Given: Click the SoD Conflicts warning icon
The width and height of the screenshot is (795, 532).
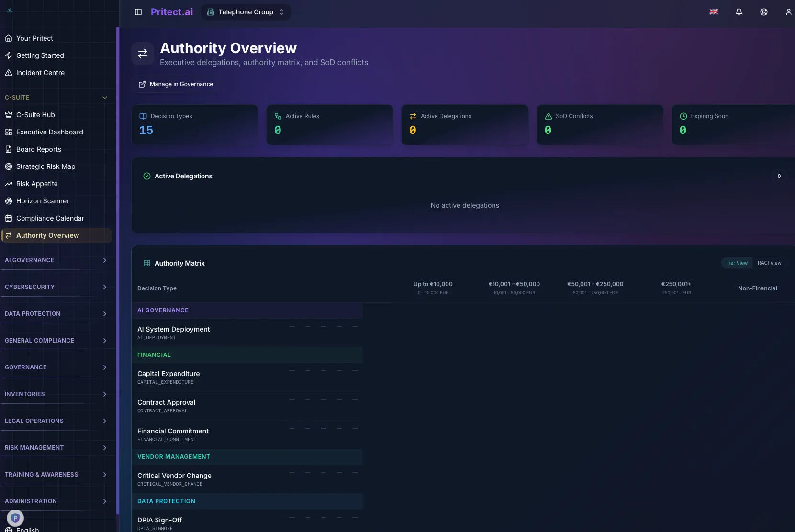Looking at the screenshot, I should pos(549,116).
